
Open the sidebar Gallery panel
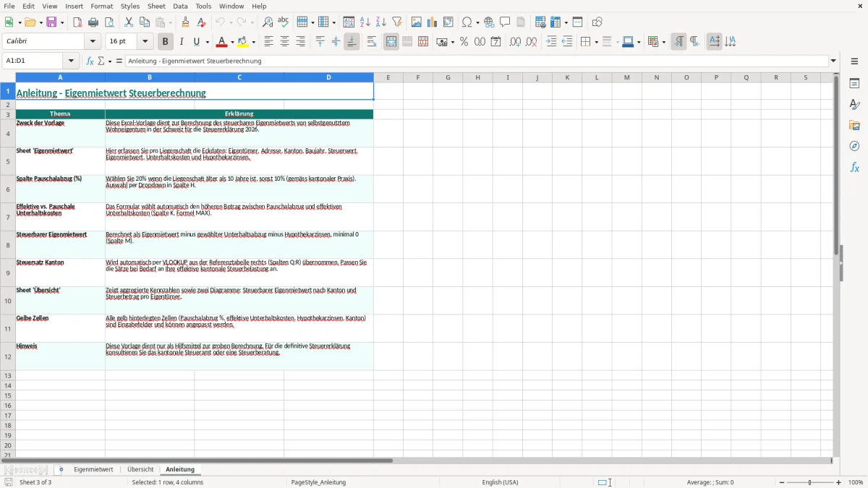click(x=854, y=125)
